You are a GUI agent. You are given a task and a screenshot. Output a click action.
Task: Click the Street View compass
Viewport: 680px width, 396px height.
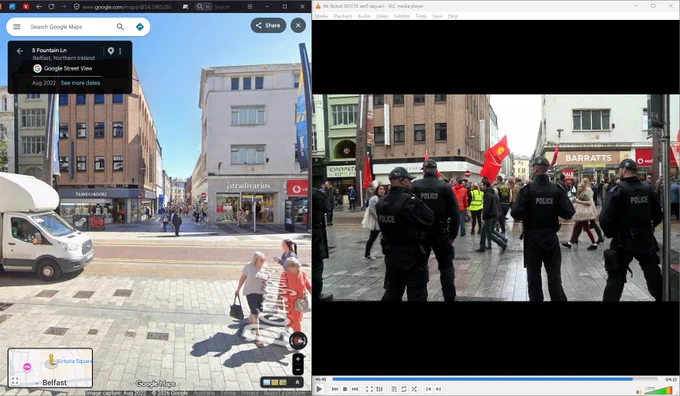click(x=298, y=341)
